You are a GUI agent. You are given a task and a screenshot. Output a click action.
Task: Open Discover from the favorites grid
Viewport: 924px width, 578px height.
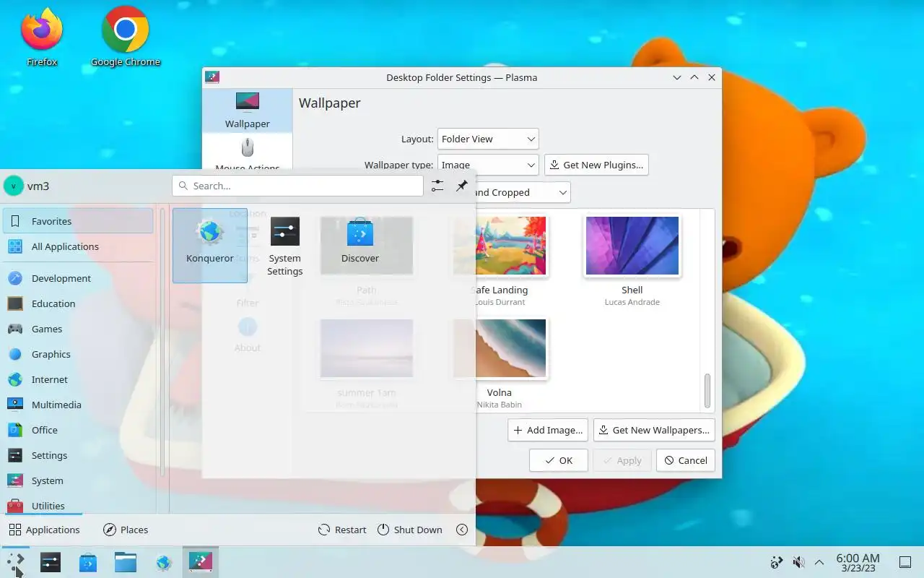click(x=360, y=245)
